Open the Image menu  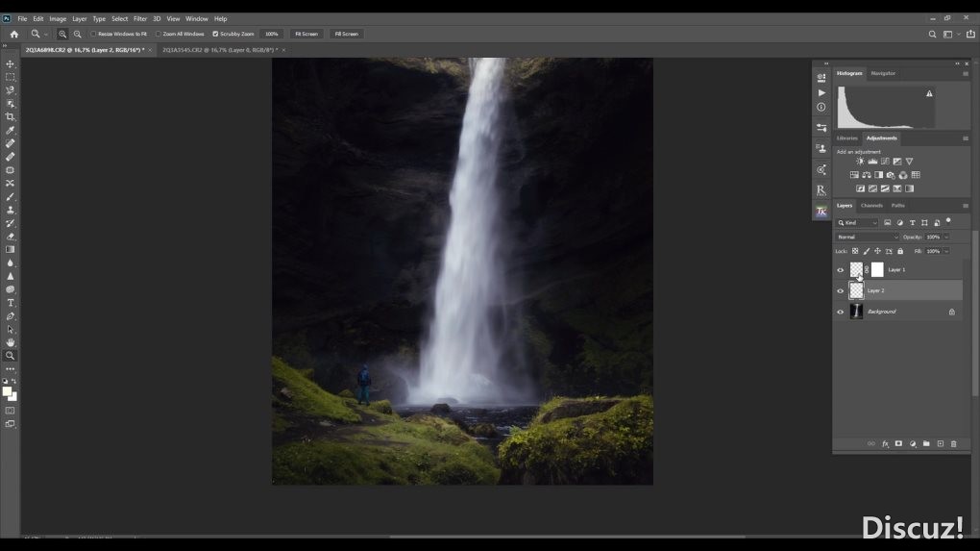point(58,19)
